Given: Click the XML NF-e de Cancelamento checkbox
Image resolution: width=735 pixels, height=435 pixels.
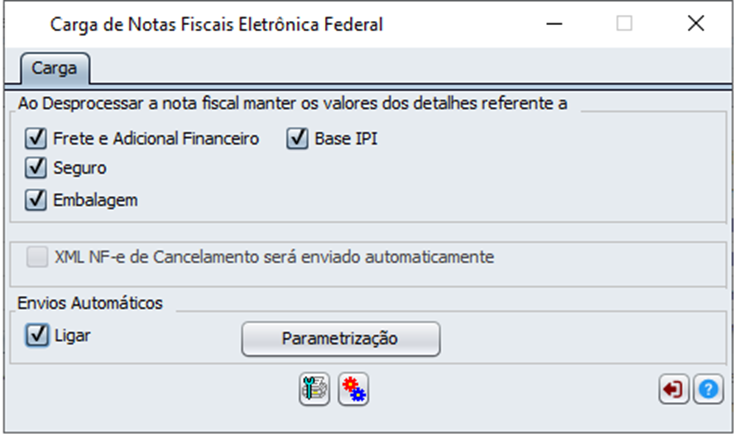Looking at the screenshot, I should click(37, 257).
